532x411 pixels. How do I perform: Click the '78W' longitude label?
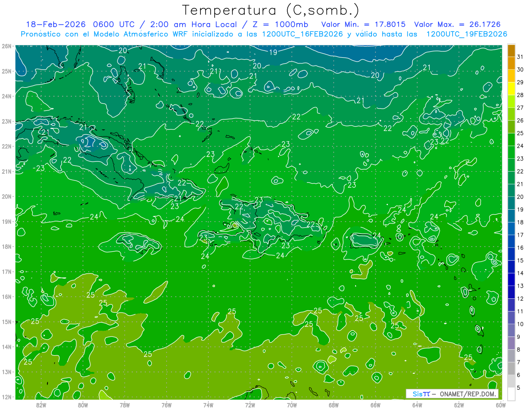coord(125,405)
